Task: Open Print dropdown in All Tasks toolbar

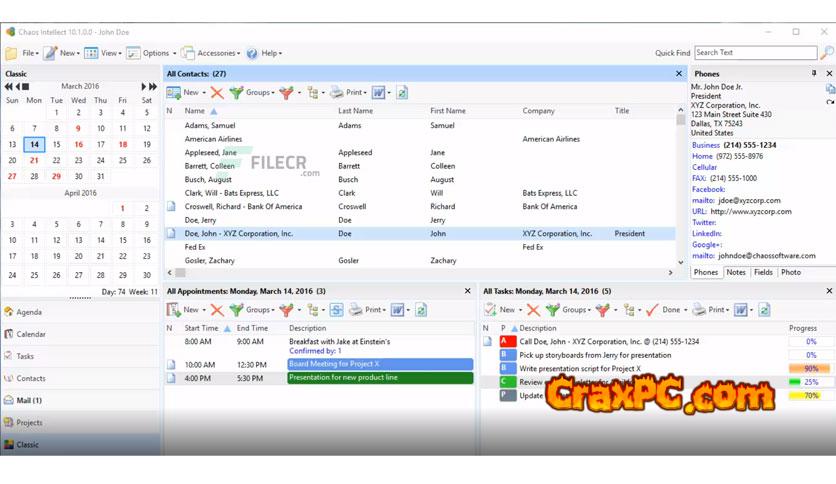Action: (719, 310)
